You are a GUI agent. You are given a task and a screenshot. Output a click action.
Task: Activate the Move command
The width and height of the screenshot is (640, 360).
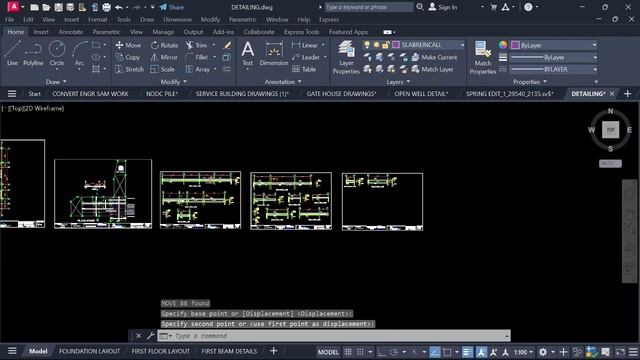[128, 45]
